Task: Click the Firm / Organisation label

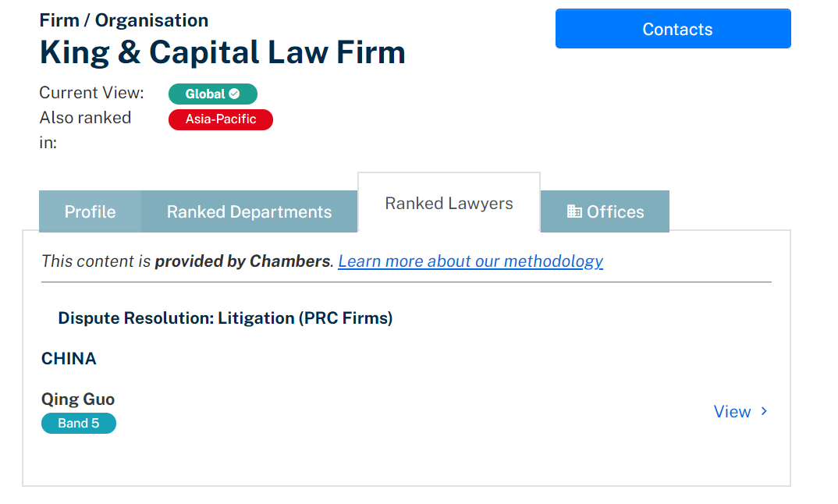Action: point(124,20)
